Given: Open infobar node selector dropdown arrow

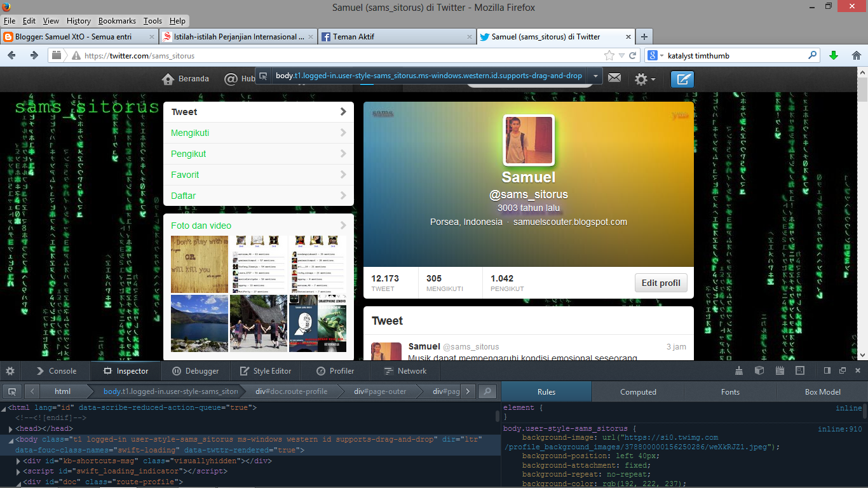Looking at the screenshot, I should (x=595, y=76).
